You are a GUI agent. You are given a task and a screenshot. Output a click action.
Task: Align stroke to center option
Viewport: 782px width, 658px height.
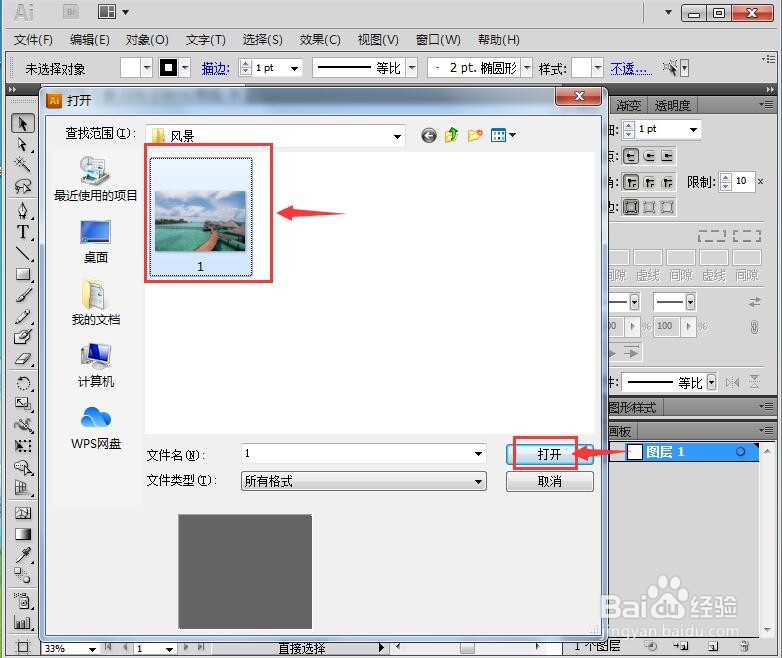pos(631,207)
